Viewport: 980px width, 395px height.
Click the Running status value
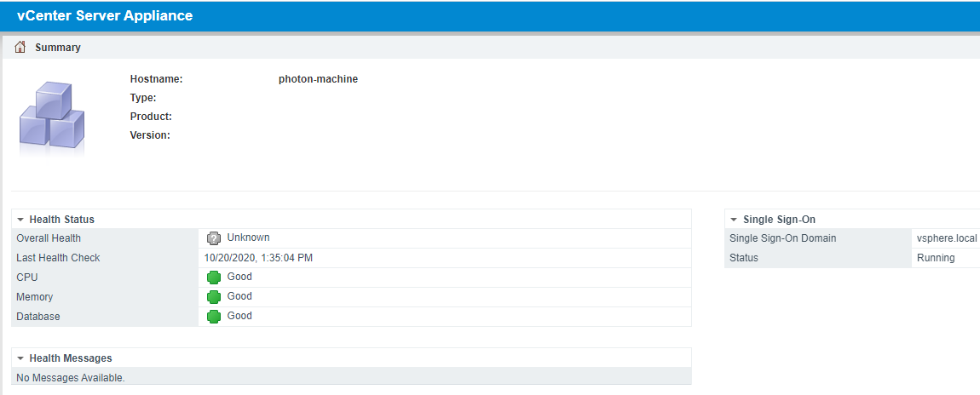pyautogui.click(x=936, y=258)
